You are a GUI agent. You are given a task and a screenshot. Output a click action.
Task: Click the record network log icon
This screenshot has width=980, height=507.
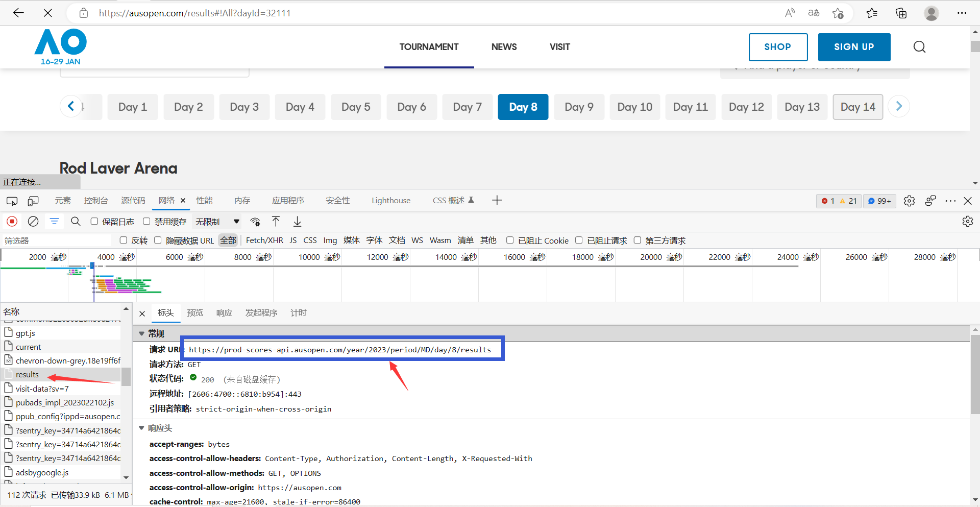pyautogui.click(x=12, y=222)
